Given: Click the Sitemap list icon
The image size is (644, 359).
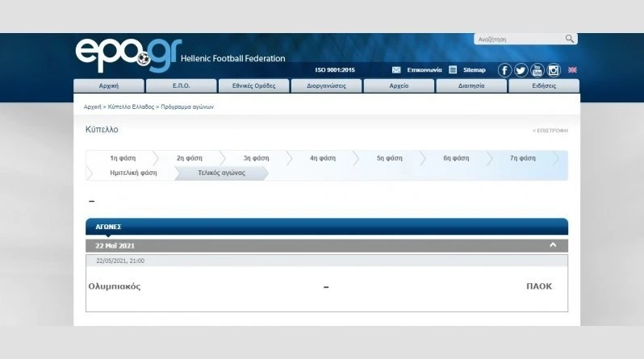Looking at the screenshot, I should coord(453,70).
